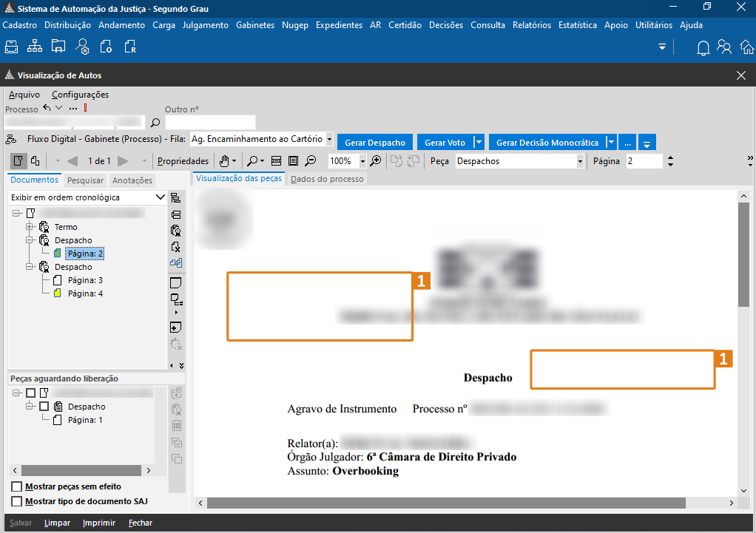Click the Propriedades button

click(x=183, y=161)
